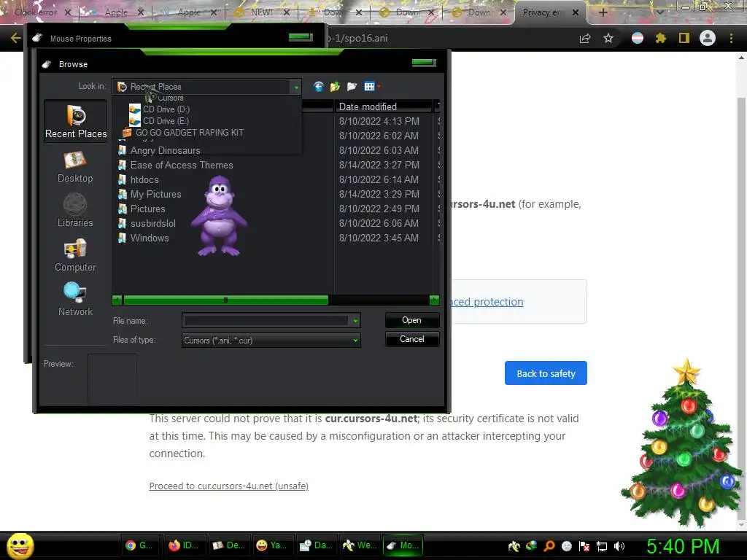
Task: Click the Cancel button
Action: (411, 339)
